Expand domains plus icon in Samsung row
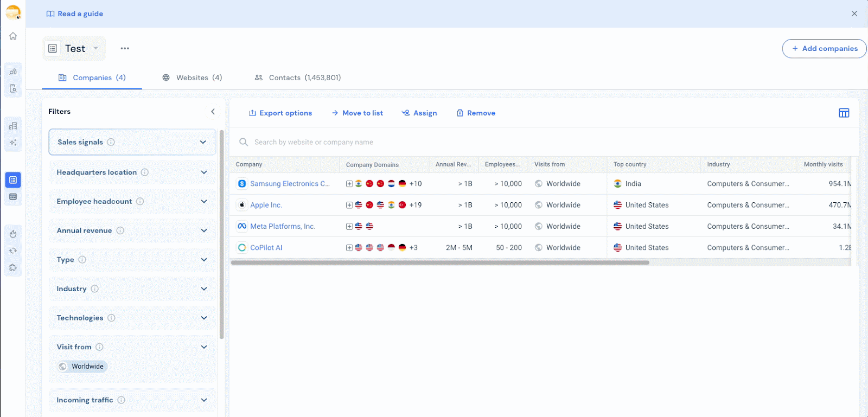This screenshot has width=868, height=417. pos(349,184)
